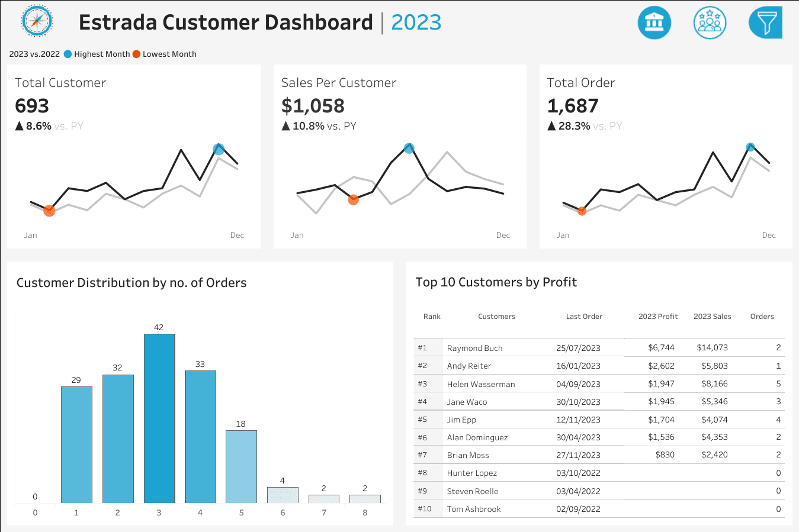Image resolution: width=799 pixels, height=532 pixels.
Task: Select the blue highest-month marker on Total Order
Action: tap(750, 146)
